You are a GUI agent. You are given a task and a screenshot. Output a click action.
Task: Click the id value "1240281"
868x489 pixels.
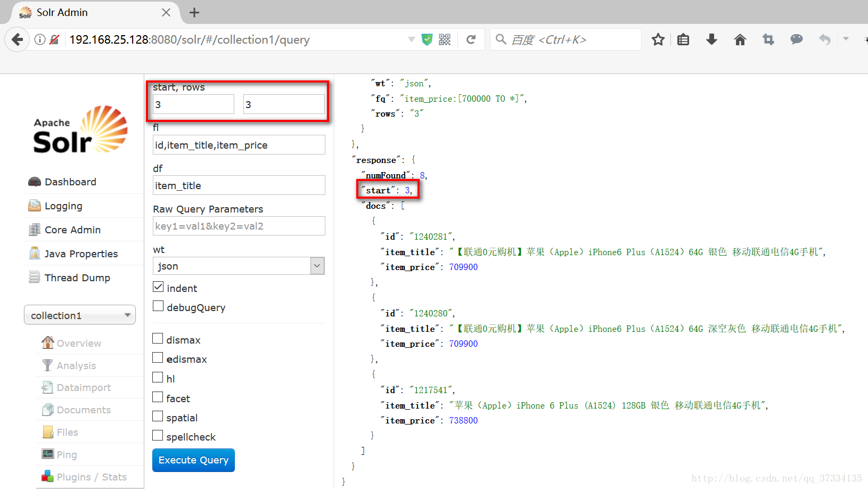(x=431, y=237)
